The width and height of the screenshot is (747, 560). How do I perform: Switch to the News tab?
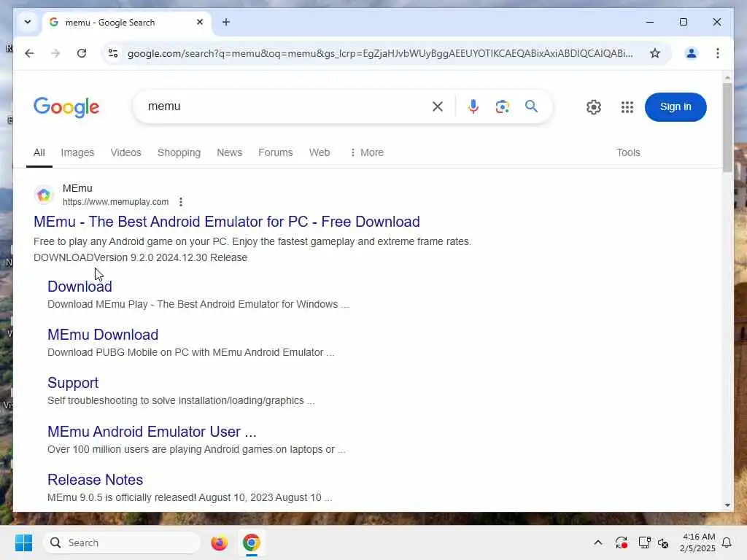point(229,152)
